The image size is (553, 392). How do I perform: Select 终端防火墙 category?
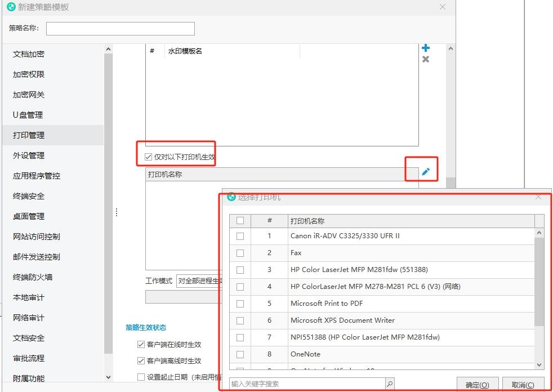pos(33,277)
